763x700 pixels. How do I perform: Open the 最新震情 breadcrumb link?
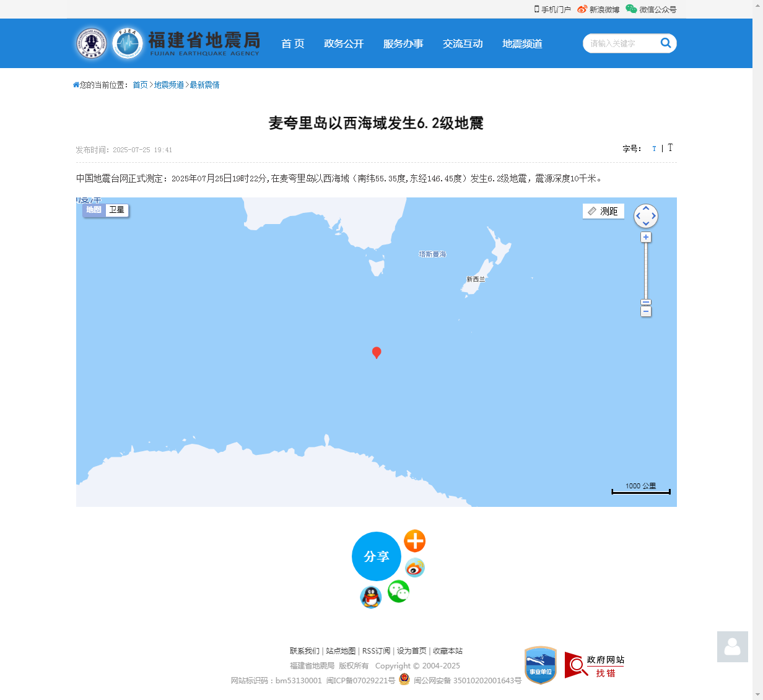click(204, 85)
